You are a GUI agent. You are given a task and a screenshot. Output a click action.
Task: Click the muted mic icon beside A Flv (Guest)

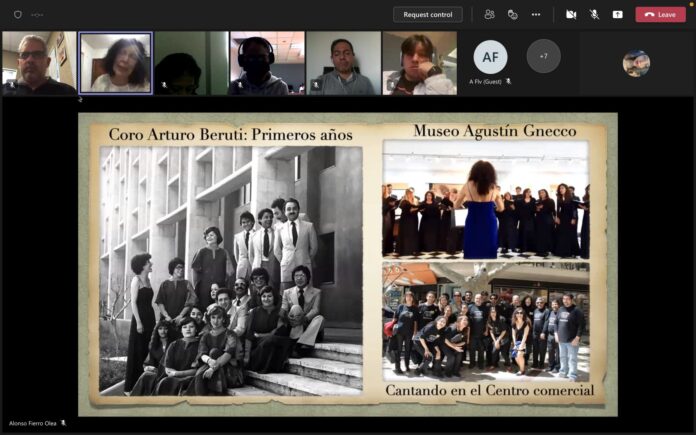pyautogui.click(x=508, y=81)
